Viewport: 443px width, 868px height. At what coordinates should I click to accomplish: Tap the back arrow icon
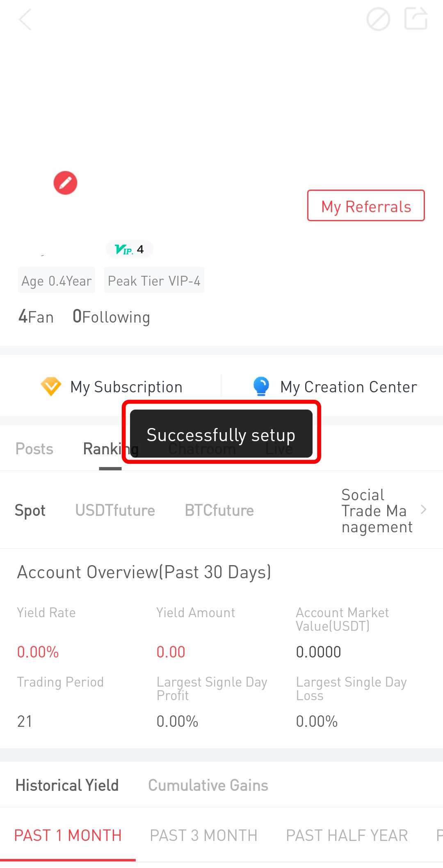tap(25, 20)
